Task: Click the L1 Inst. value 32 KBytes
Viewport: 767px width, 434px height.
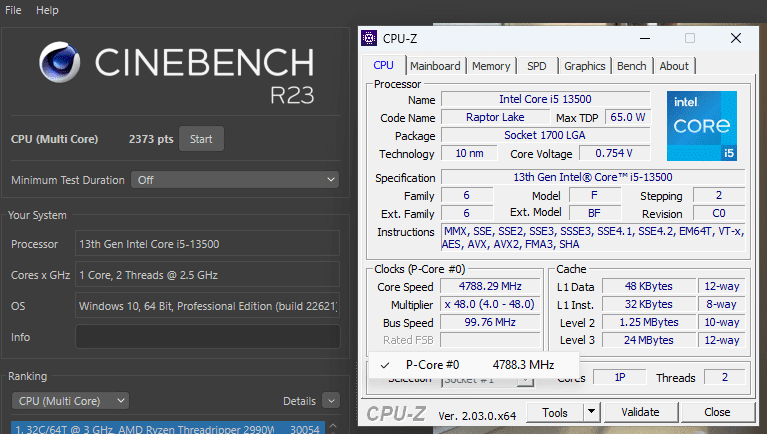Action: (649, 304)
